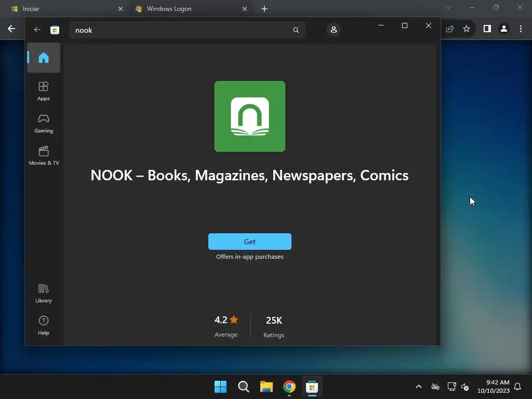Click the OneDrive cloud tray icon
This screenshot has height=399, width=532.
coord(435,387)
